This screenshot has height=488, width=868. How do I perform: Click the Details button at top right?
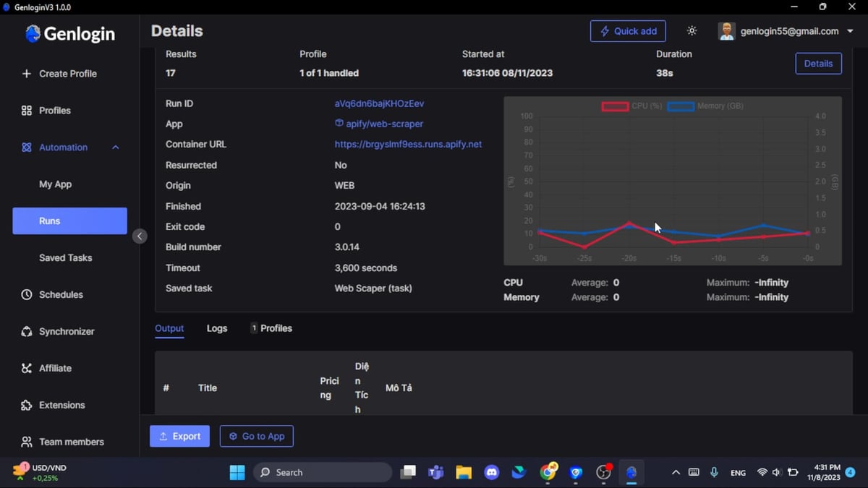point(818,64)
